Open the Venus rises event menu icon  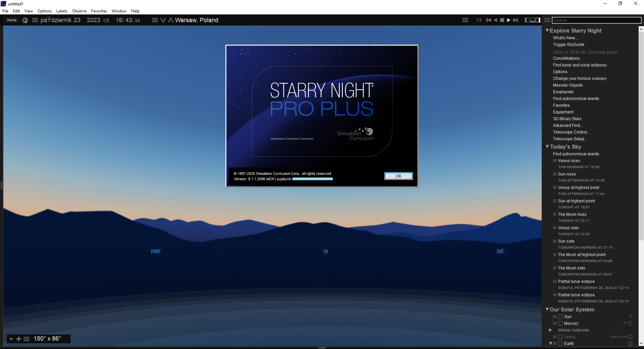555,161
